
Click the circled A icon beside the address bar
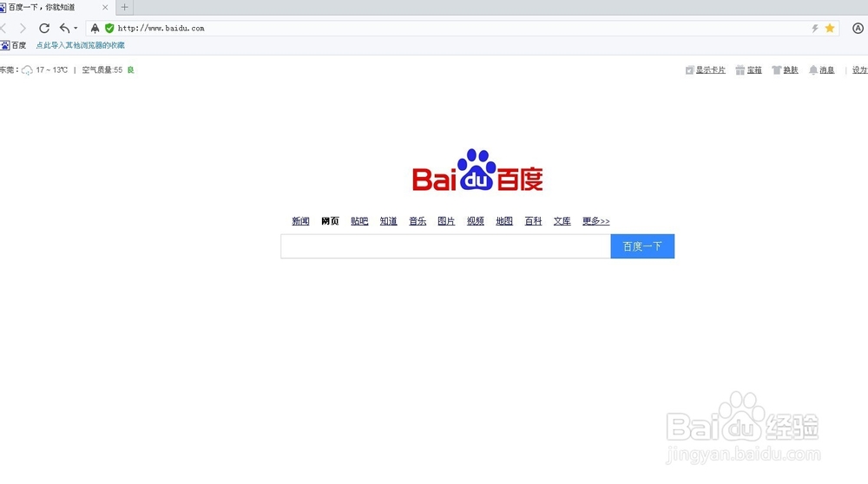point(858,29)
